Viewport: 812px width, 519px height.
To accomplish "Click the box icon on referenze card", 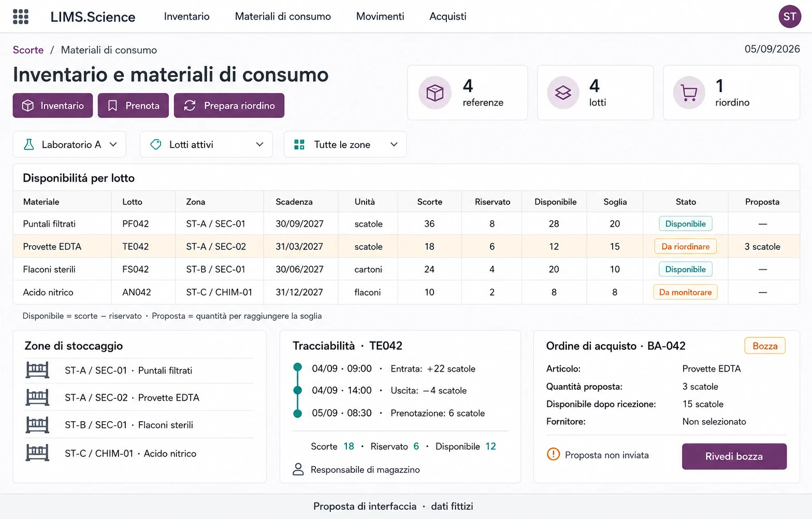I will (435, 93).
